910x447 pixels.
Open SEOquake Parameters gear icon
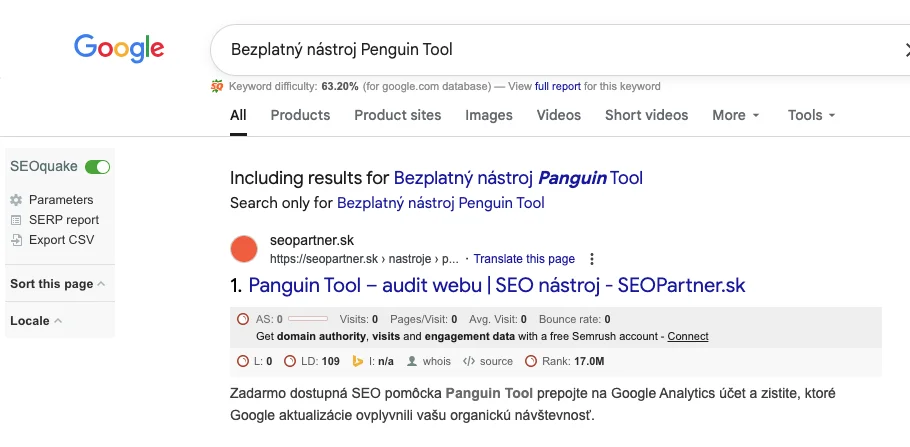(16, 200)
